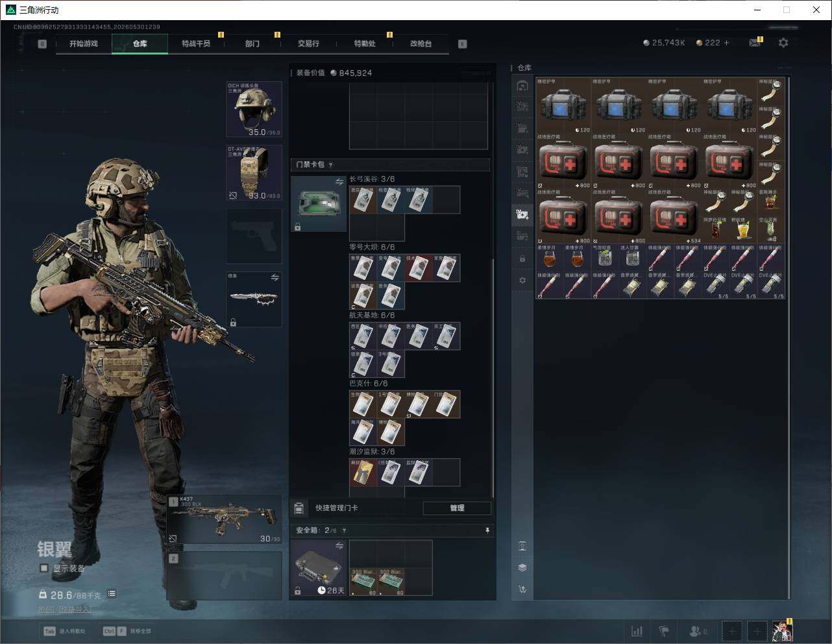Screen dimensions: 832x644
Task: Open the weight details list icon
Action: point(112,593)
